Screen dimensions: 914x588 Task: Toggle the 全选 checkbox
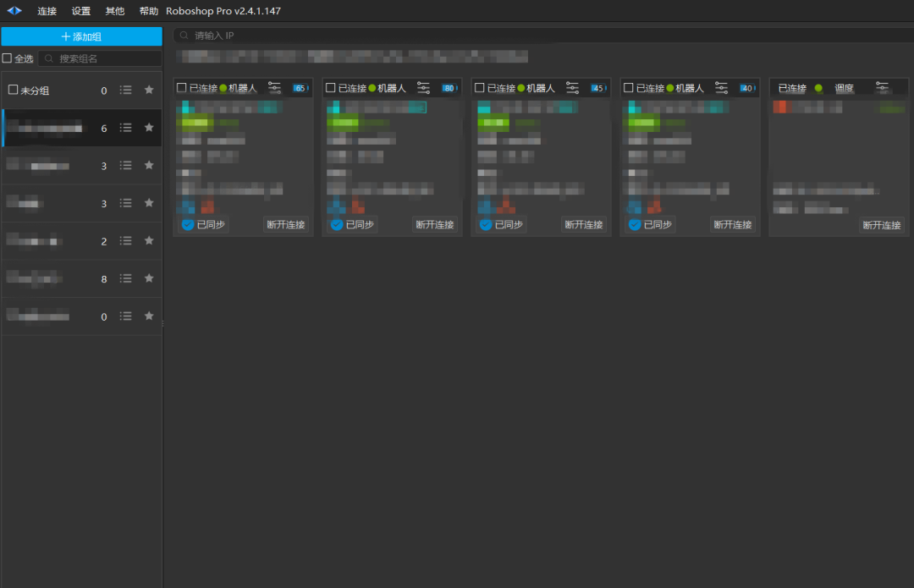click(8, 58)
